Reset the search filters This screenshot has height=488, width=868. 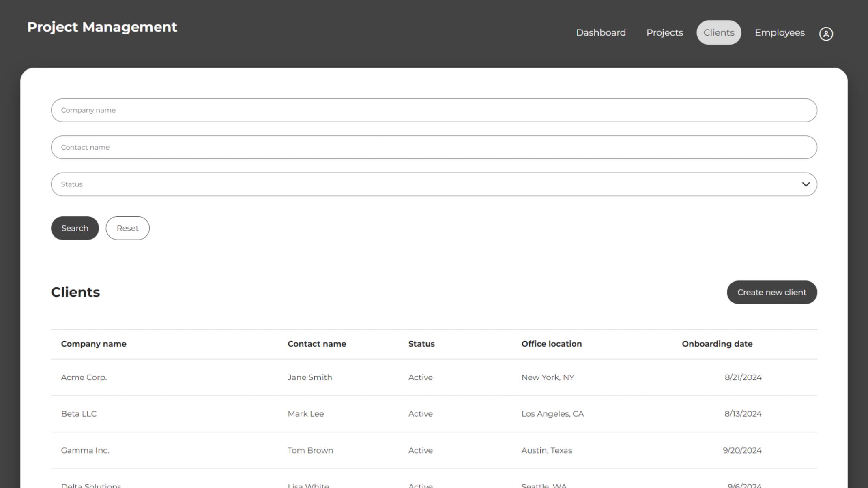click(127, 228)
